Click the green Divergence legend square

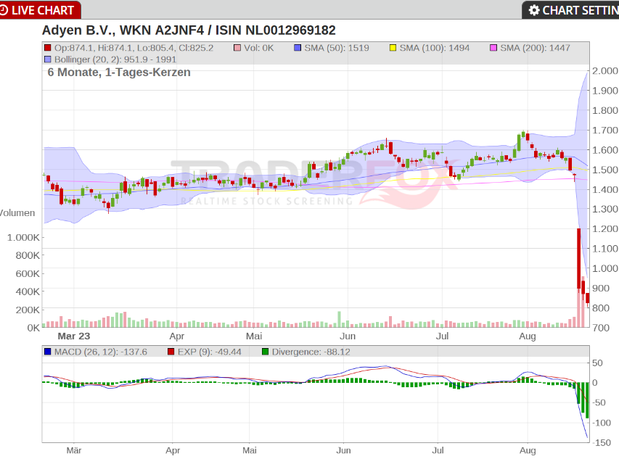tap(265, 352)
